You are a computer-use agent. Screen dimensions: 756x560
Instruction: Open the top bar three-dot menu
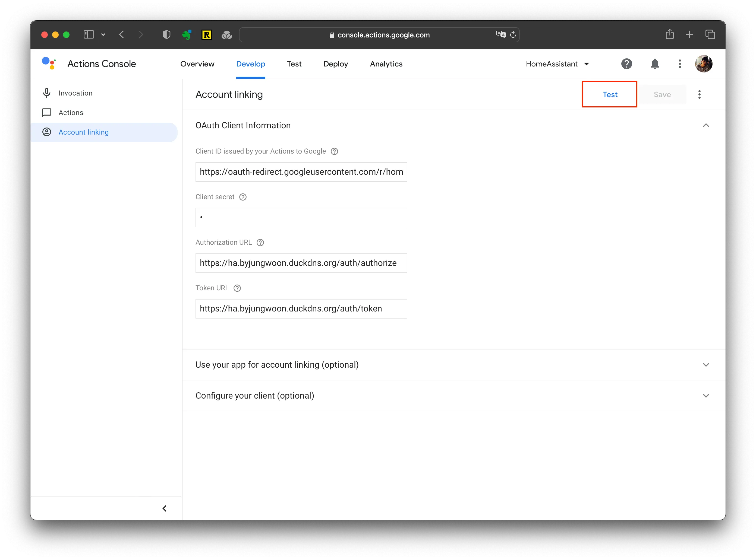[x=680, y=64]
